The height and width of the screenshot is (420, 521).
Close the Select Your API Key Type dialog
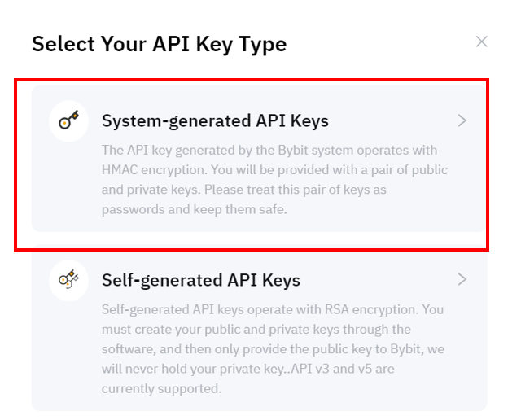tap(481, 42)
